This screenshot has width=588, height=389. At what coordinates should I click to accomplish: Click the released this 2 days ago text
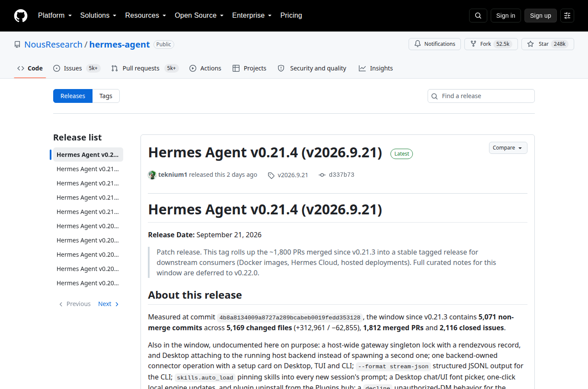pyautogui.click(x=223, y=175)
